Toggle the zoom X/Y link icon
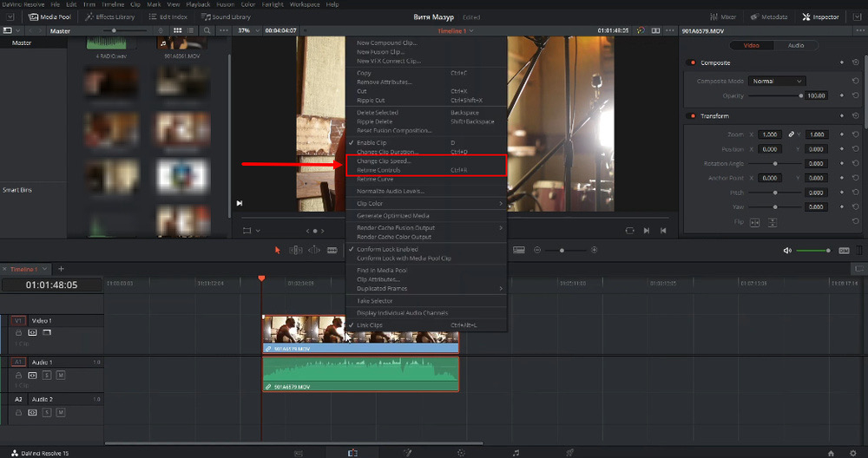 click(x=791, y=134)
